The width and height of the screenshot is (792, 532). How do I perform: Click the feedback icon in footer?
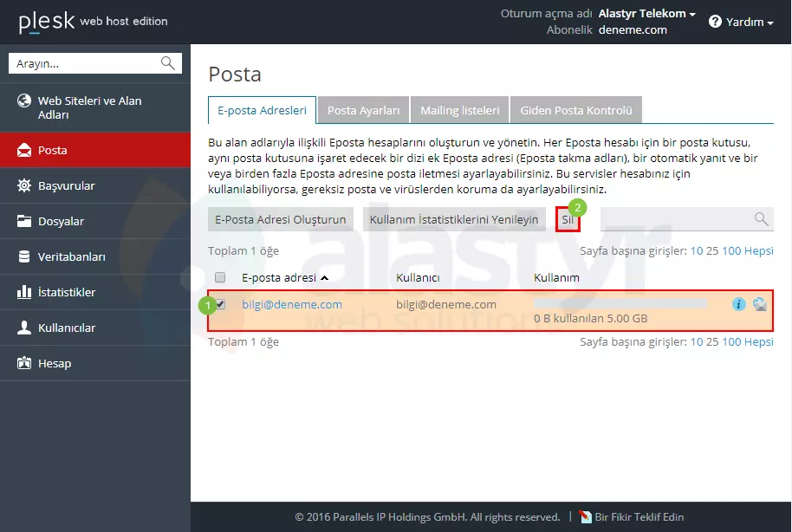click(585, 517)
